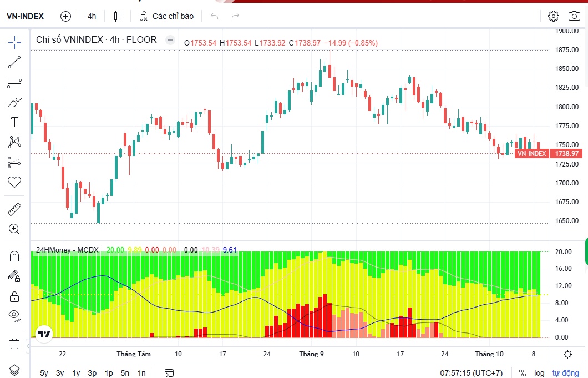Select the 1y date range
The height and width of the screenshot is (378, 588).
tap(76, 373)
